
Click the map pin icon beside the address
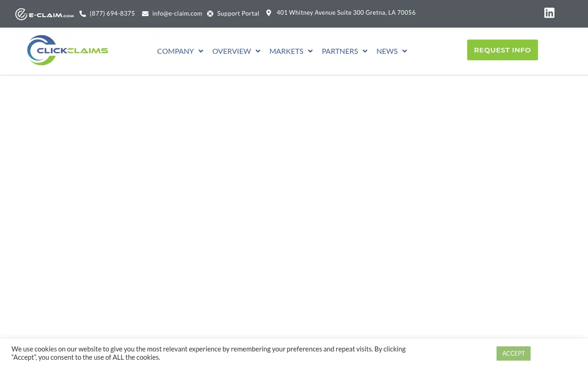[269, 13]
